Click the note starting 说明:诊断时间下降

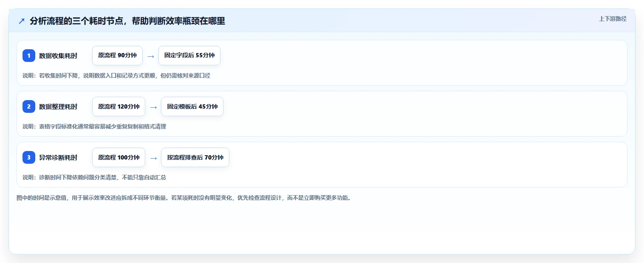[94, 177]
